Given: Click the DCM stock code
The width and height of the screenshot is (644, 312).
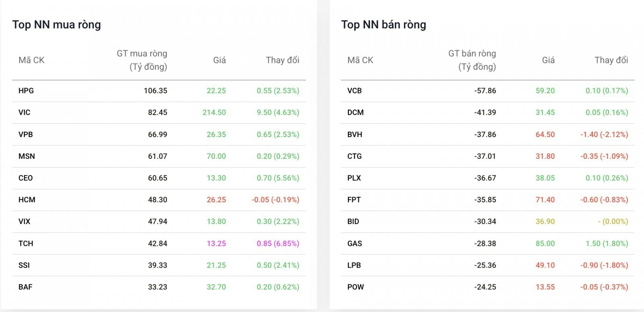Looking at the screenshot, I should (x=355, y=112).
